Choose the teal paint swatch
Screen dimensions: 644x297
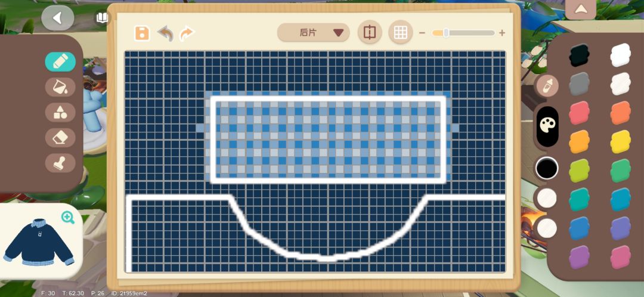[579, 200]
